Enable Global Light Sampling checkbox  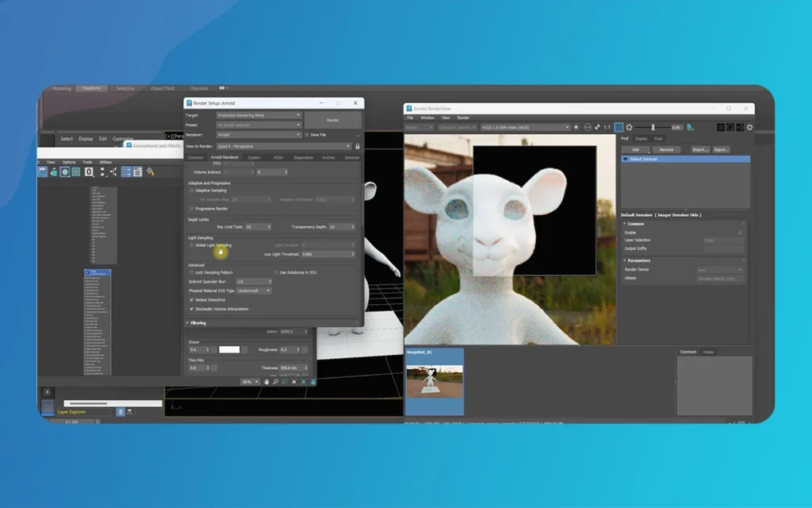(x=191, y=245)
